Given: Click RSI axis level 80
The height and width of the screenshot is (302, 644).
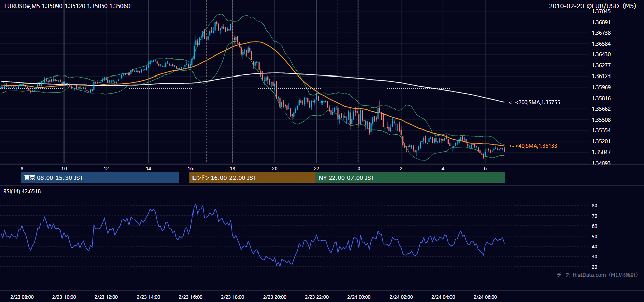Looking at the screenshot, I should pyautogui.click(x=595, y=206).
